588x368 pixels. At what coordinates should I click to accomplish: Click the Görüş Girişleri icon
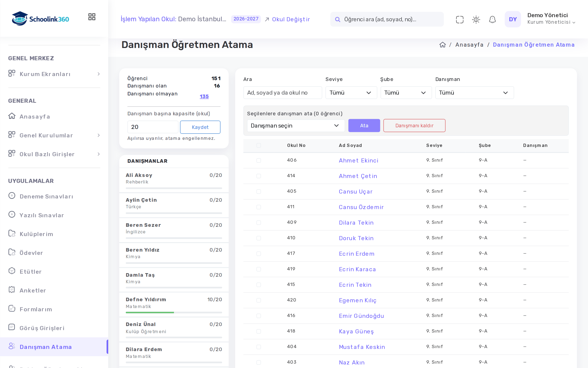[x=12, y=327]
